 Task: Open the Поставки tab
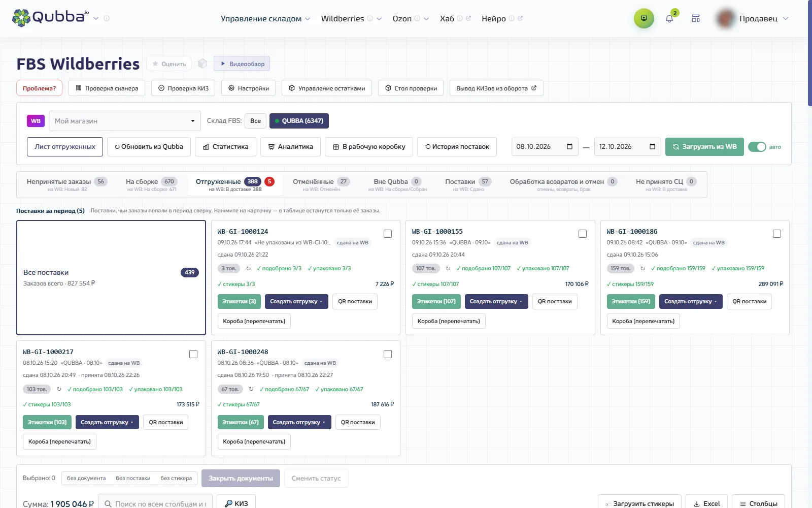pos(468,184)
